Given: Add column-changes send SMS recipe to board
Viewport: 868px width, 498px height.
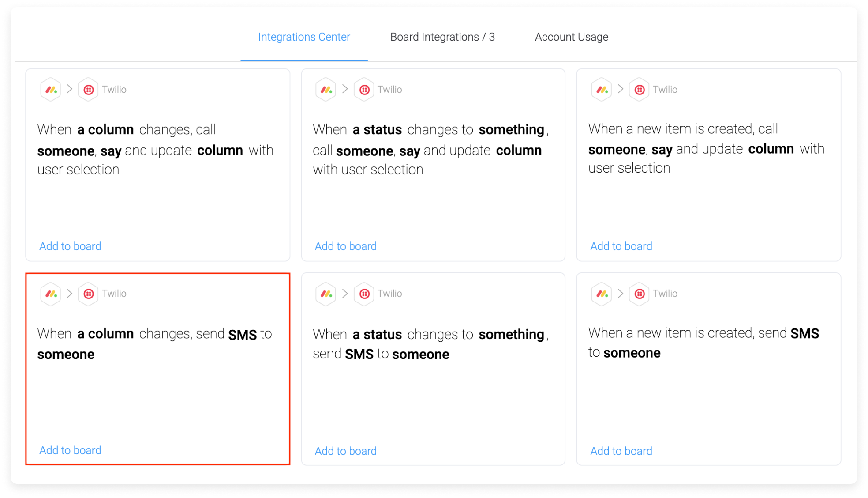Looking at the screenshot, I should pyautogui.click(x=70, y=450).
